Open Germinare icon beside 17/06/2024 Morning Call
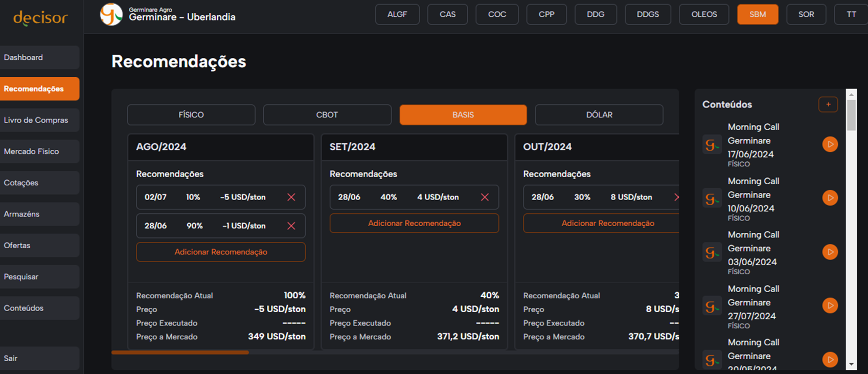This screenshot has height=374, width=868. [712, 145]
